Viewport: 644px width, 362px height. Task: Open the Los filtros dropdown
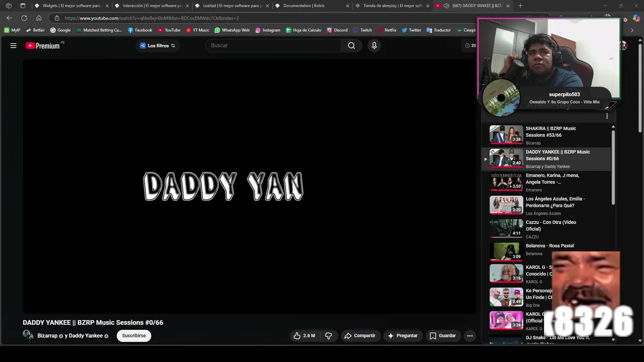click(157, 46)
